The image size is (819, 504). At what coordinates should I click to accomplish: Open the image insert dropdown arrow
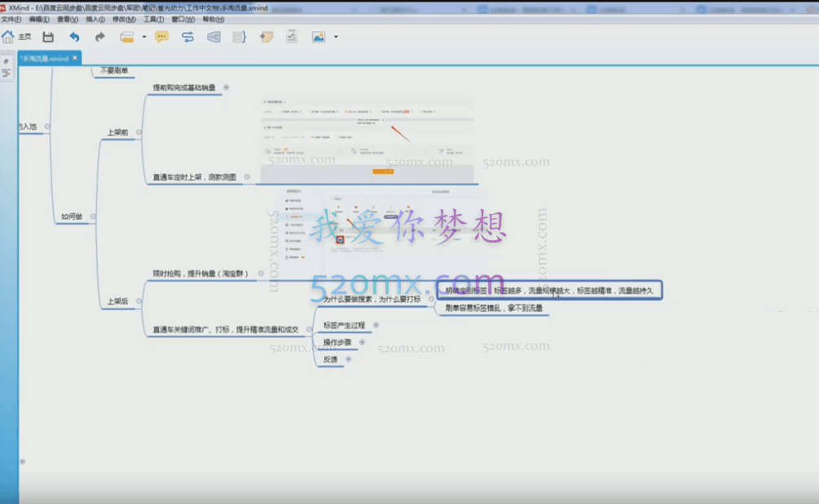pos(336,37)
